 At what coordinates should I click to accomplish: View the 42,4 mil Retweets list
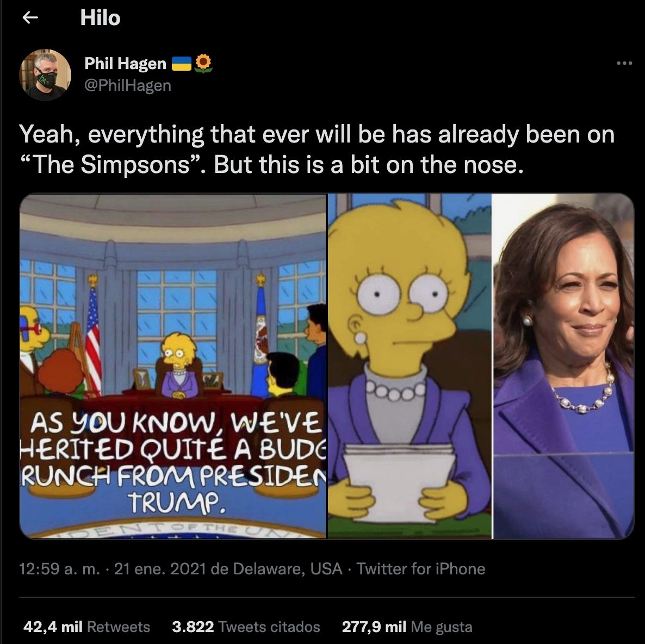click(x=86, y=627)
